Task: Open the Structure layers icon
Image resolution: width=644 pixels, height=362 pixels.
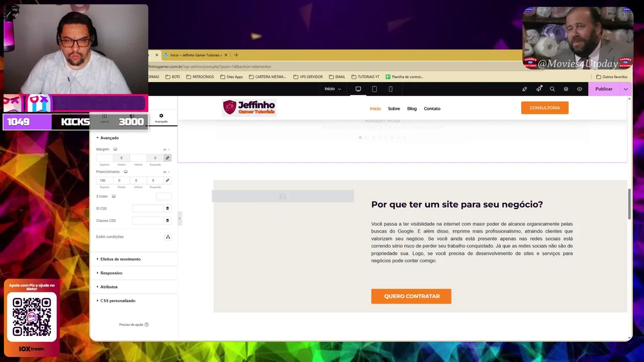Action: [x=566, y=89]
